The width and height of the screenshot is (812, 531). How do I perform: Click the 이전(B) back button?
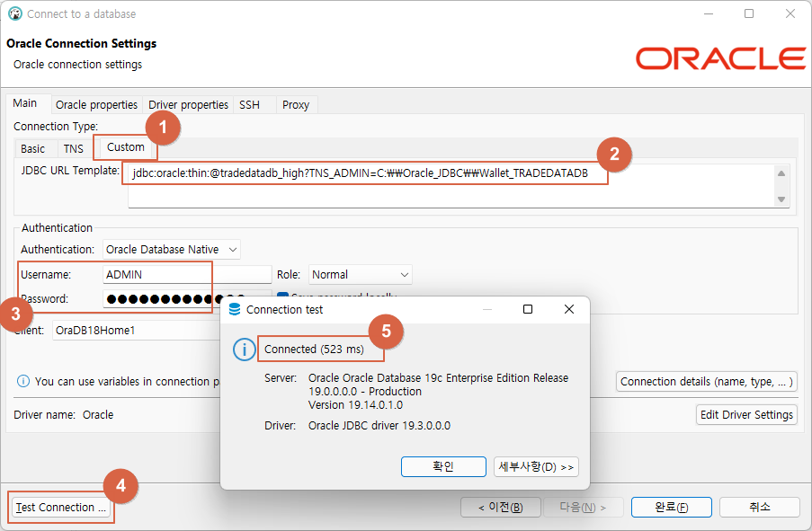(x=501, y=508)
